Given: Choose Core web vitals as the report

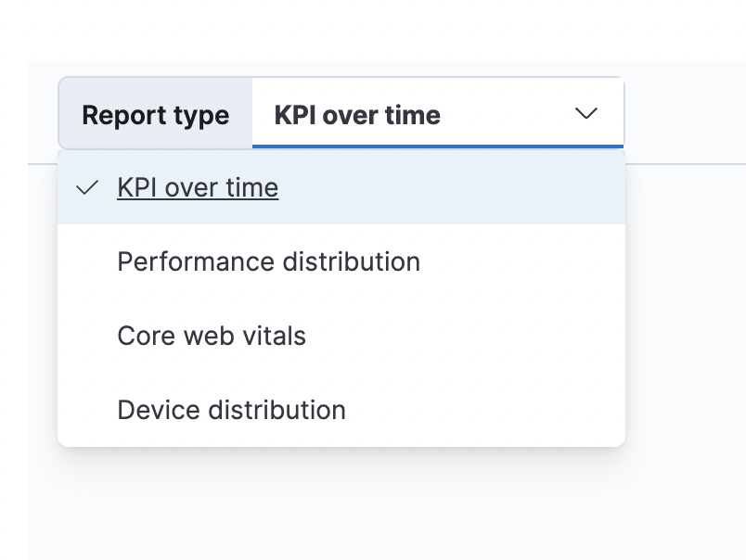Looking at the screenshot, I should click(212, 337).
